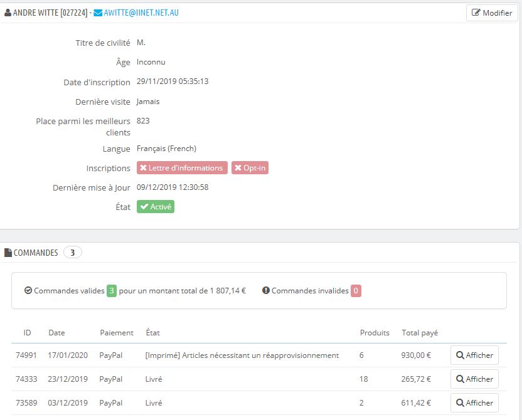This screenshot has width=522, height=420.
Task: View order 74991 with Afficher button
Action: point(474,355)
